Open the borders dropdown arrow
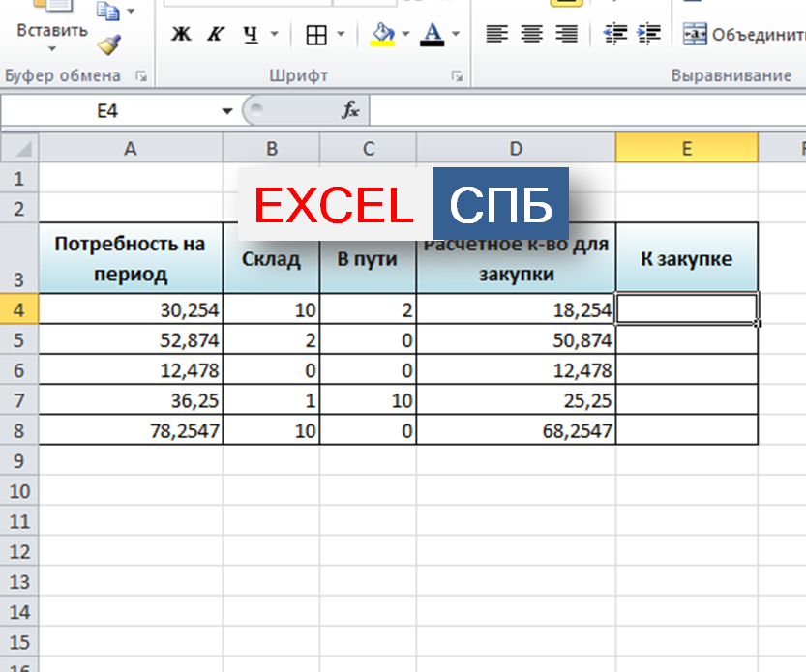This screenshot has width=806, height=672. click(x=339, y=35)
